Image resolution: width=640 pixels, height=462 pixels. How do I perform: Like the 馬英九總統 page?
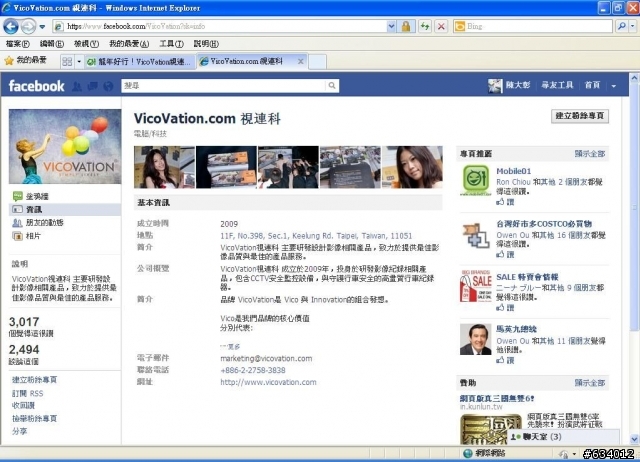pos(506,360)
